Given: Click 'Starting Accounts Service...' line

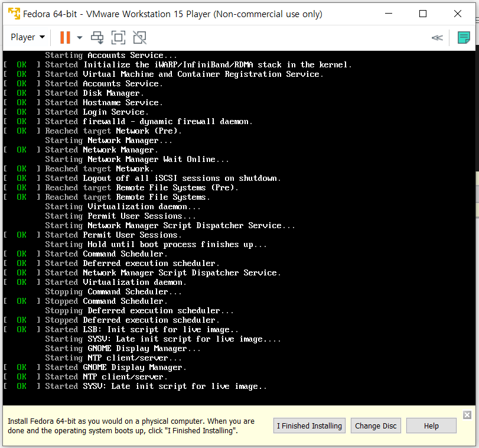Looking at the screenshot, I should 111,56.
